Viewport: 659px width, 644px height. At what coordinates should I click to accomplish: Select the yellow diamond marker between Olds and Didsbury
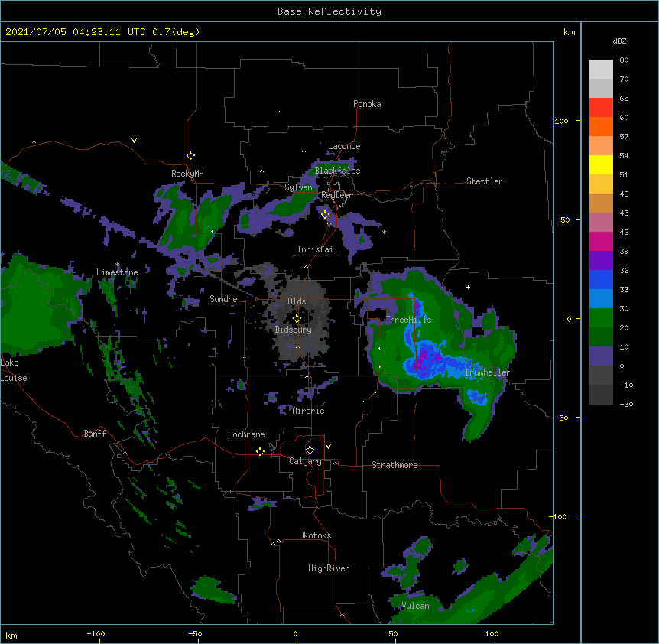tap(297, 319)
